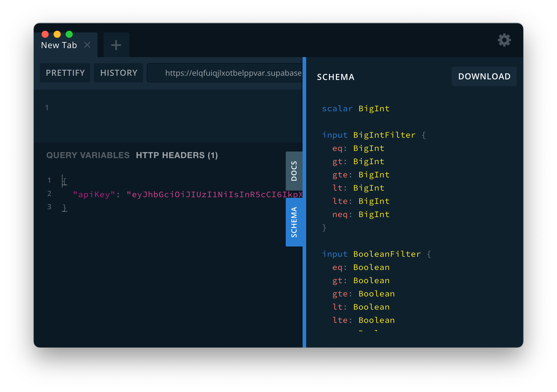Click the green zoom traffic light button
557x392 pixels.
(69, 34)
